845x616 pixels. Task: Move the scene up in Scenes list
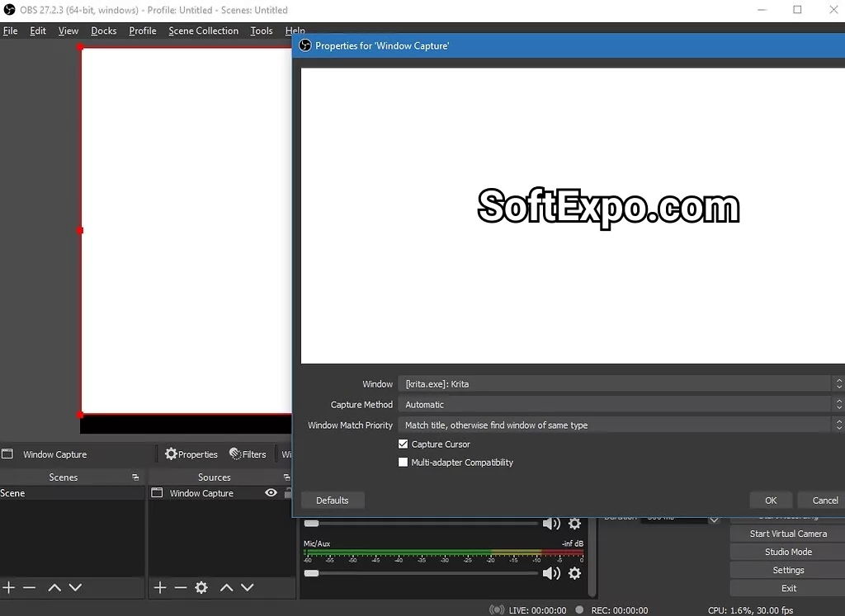[x=54, y=587]
